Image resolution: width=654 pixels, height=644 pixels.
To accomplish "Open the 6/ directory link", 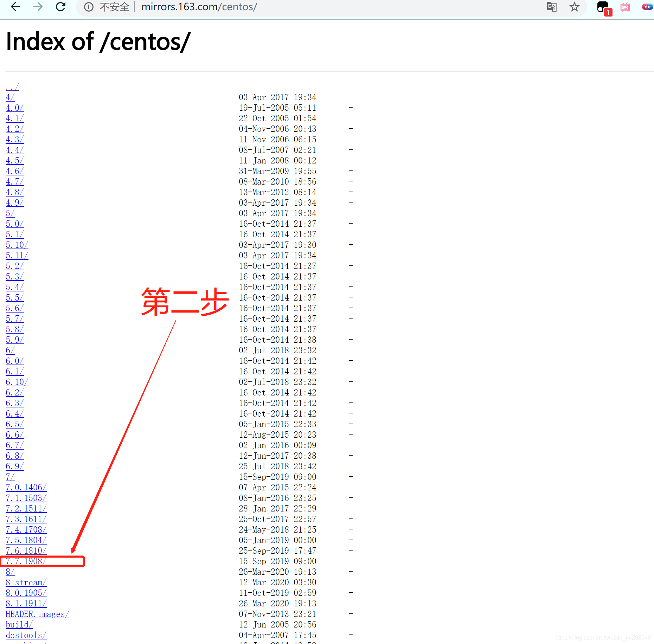I will click(10, 350).
